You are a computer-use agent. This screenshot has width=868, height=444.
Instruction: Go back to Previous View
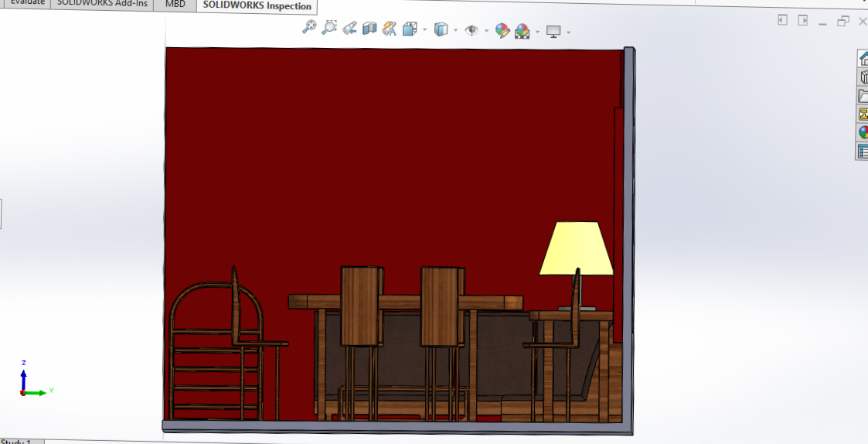(x=349, y=28)
